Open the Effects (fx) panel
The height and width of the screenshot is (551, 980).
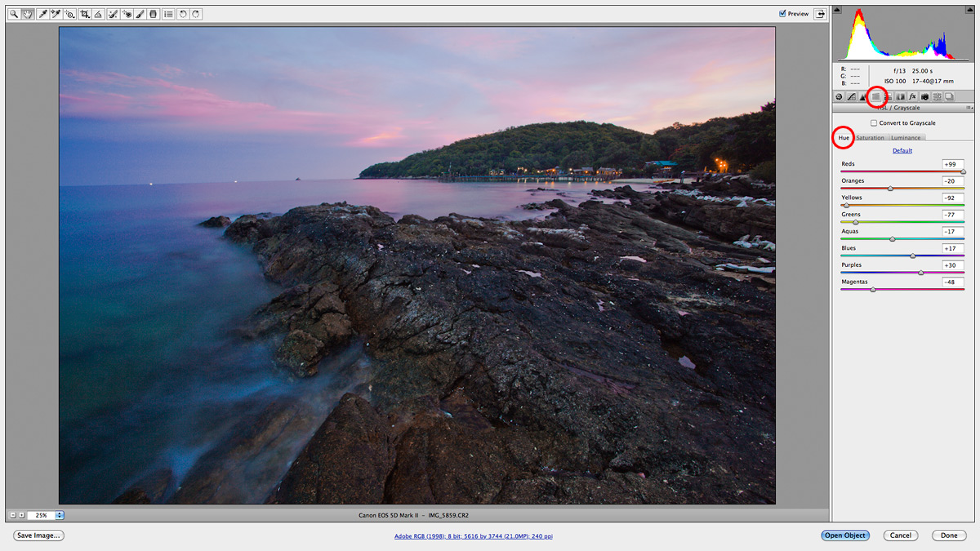pos(912,96)
